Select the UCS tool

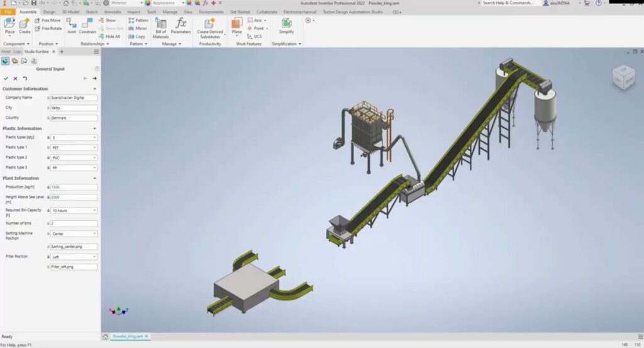pyautogui.click(x=254, y=36)
